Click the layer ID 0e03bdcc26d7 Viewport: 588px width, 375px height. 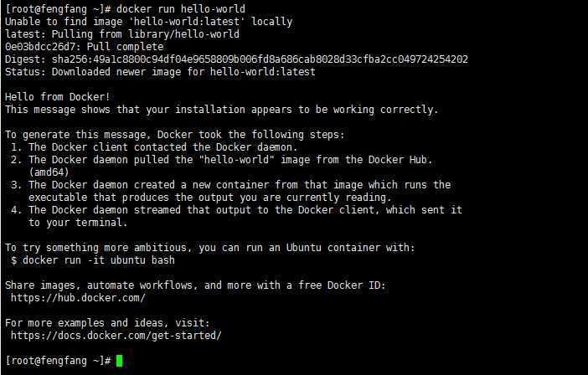click(x=43, y=46)
